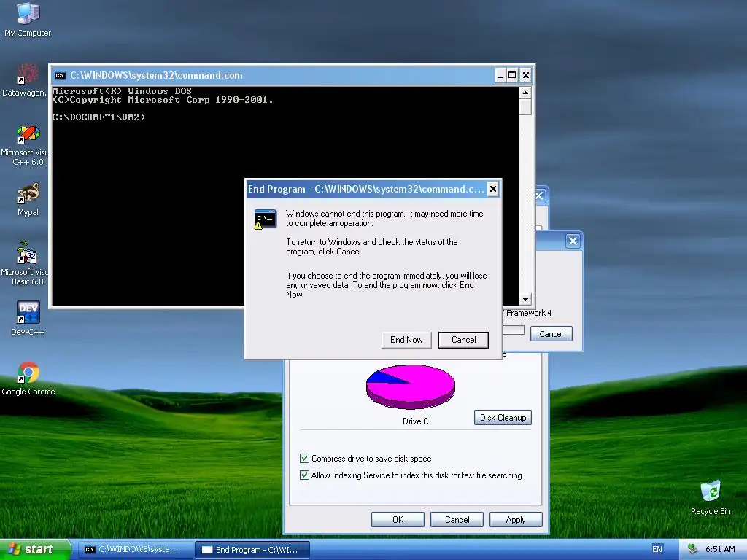Toggle Compress drive to save disk space

pyautogui.click(x=304, y=458)
